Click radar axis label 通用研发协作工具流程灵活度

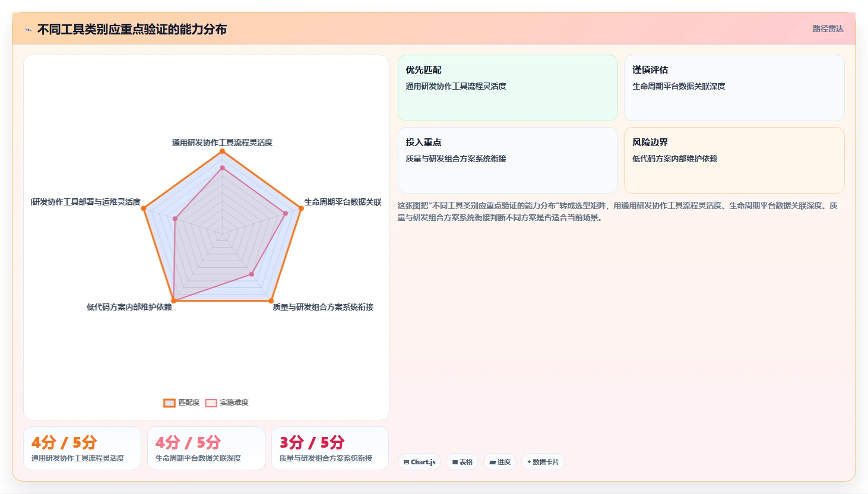point(222,142)
